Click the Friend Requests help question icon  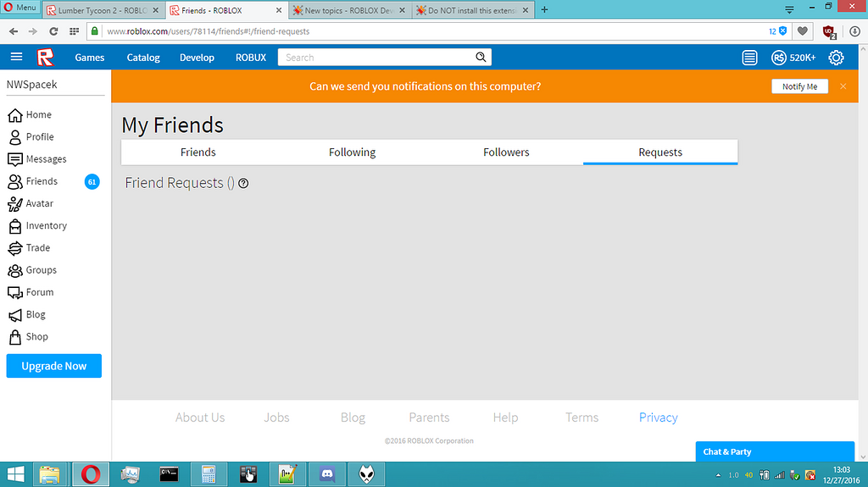tap(243, 183)
